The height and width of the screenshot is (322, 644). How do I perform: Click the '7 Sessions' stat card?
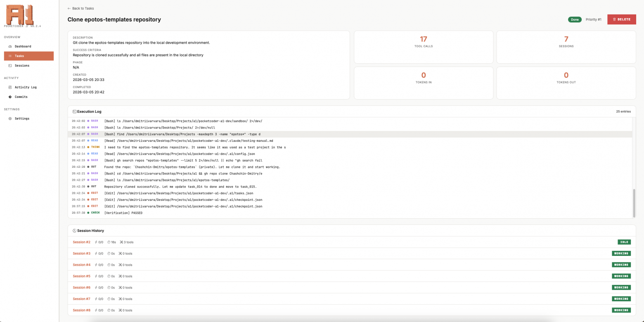tap(566, 47)
